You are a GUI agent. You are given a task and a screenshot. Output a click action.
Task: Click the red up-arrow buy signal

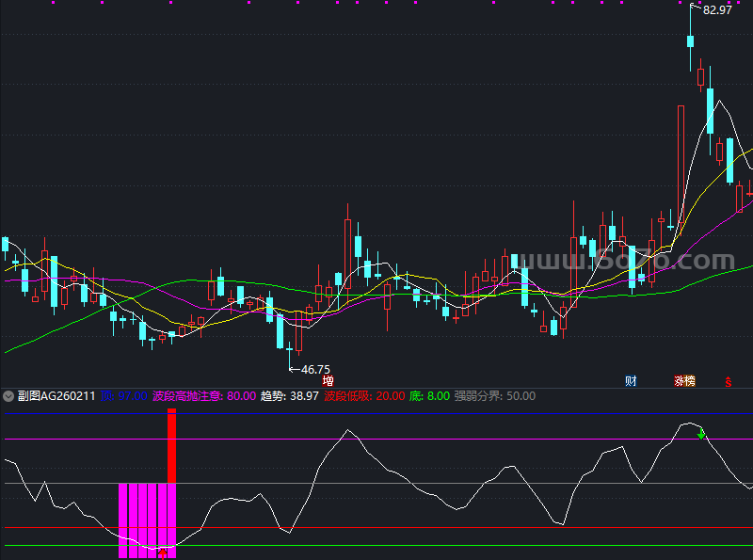163,552
